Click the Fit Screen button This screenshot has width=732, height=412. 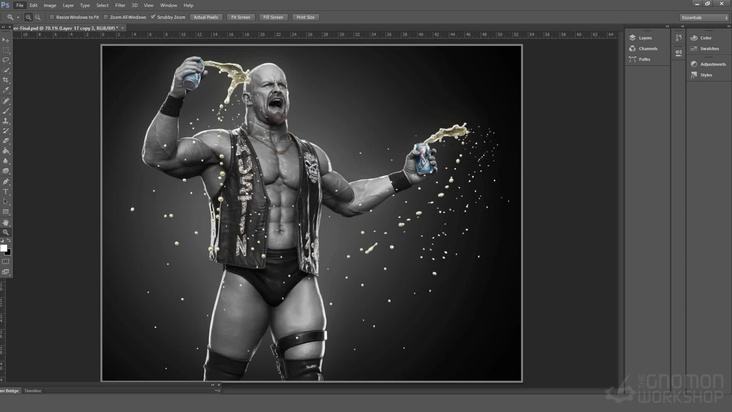pos(240,17)
